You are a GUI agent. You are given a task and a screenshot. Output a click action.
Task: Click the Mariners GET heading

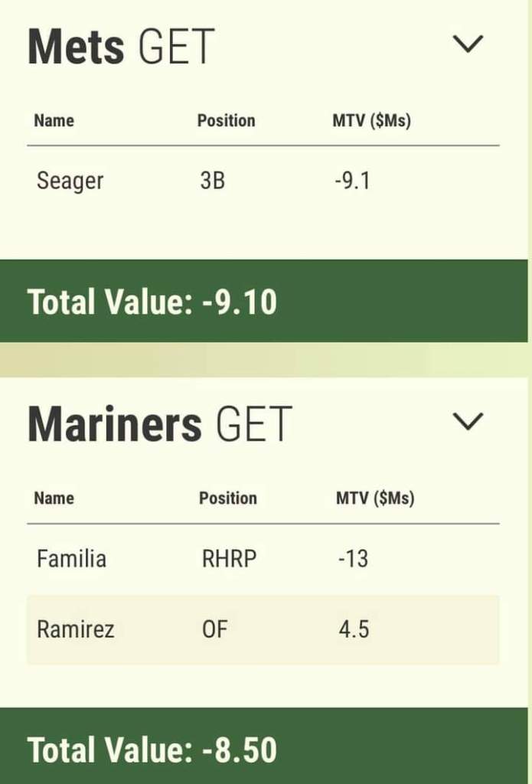160,423
